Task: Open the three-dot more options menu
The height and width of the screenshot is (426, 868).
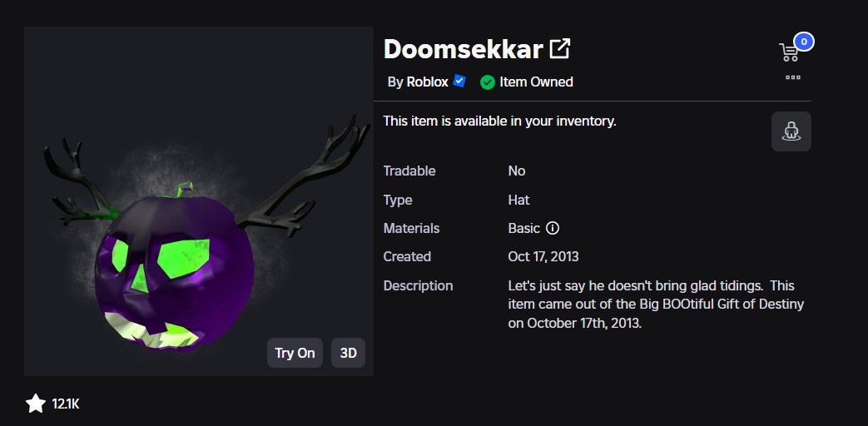Action: click(x=793, y=77)
